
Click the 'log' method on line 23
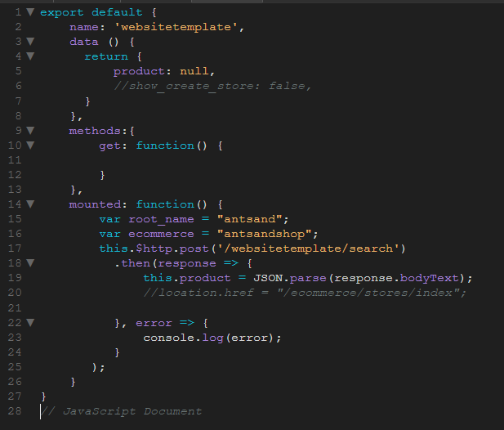(x=212, y=338)
